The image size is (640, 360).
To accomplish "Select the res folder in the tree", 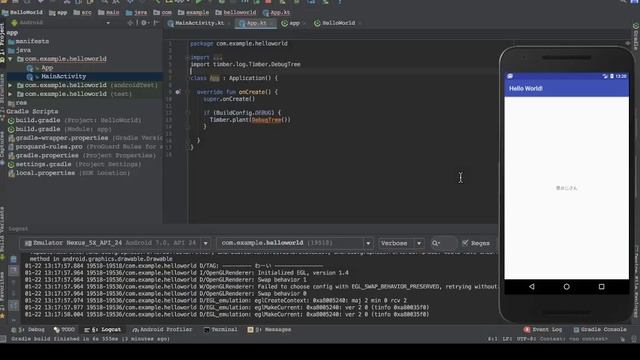I will pyautogui.click(x=18, y=103).
